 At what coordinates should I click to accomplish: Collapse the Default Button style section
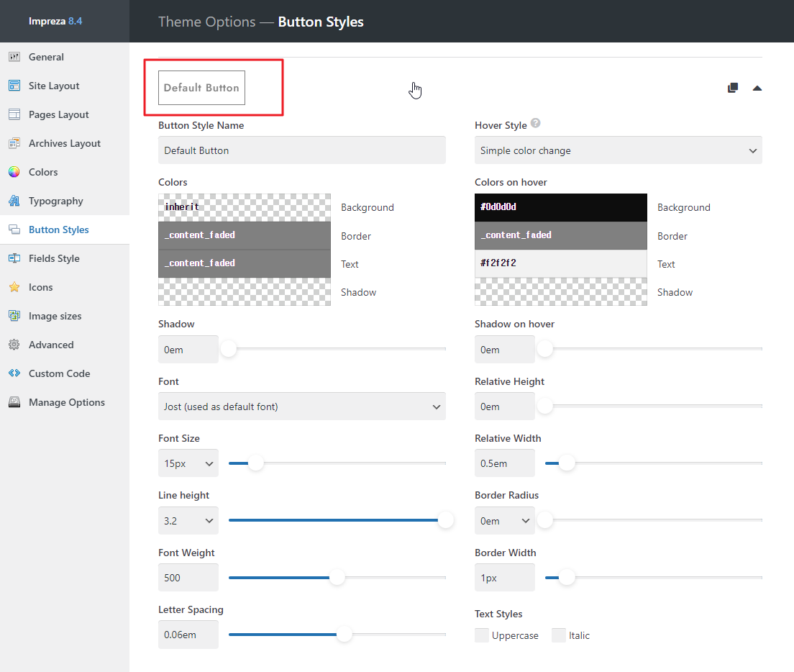pos(757,88)
